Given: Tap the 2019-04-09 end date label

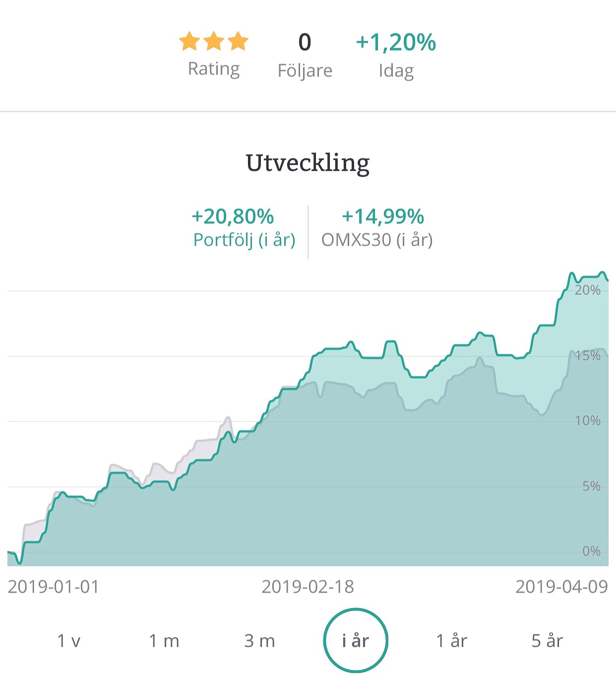Looking at the screenshot, I should [x=561, y=587].
